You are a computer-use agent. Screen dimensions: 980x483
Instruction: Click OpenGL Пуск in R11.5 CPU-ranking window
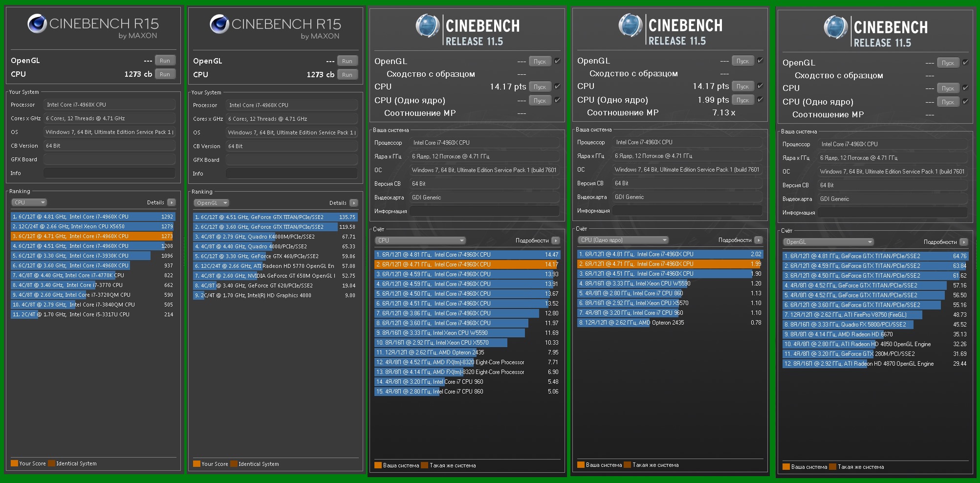pos(540,62)
